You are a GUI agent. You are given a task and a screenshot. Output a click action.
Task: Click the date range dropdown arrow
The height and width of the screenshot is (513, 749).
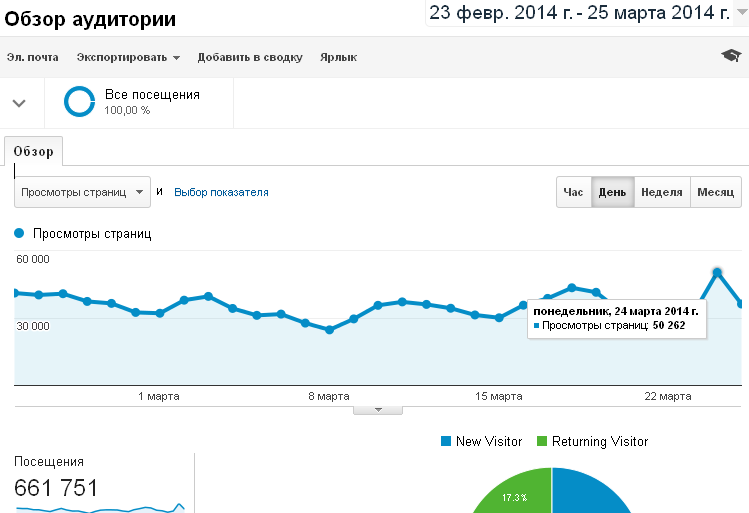(742, 13)
